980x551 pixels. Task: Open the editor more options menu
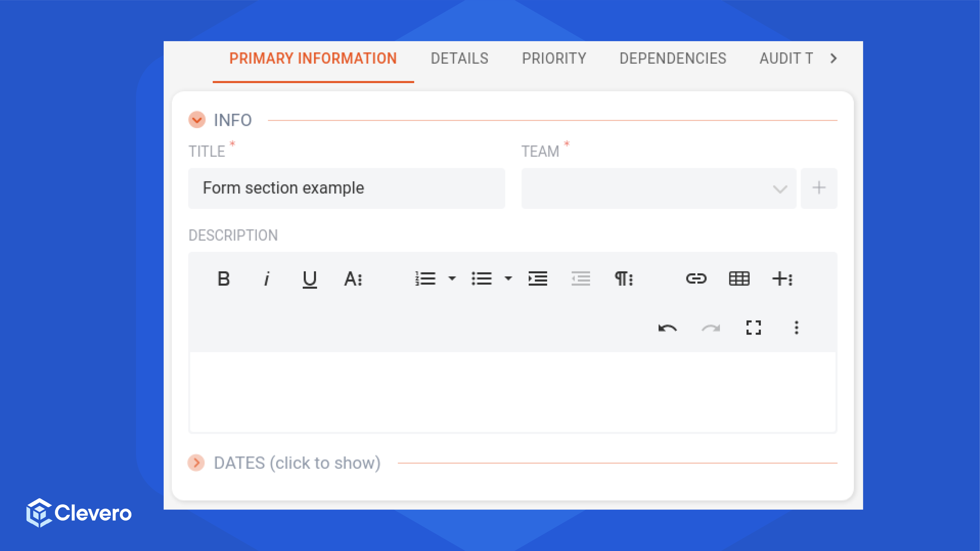(797, 328)
